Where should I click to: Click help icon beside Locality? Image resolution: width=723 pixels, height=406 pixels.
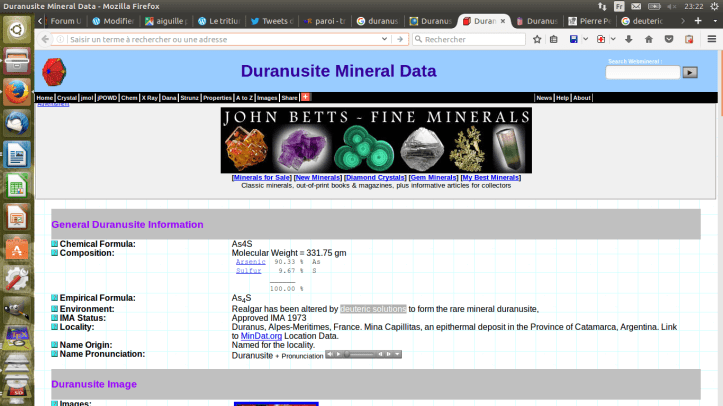pos(54,327)
